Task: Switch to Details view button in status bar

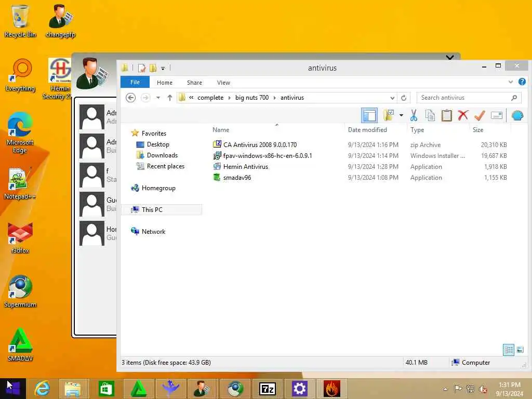Action: coord(508,350)
